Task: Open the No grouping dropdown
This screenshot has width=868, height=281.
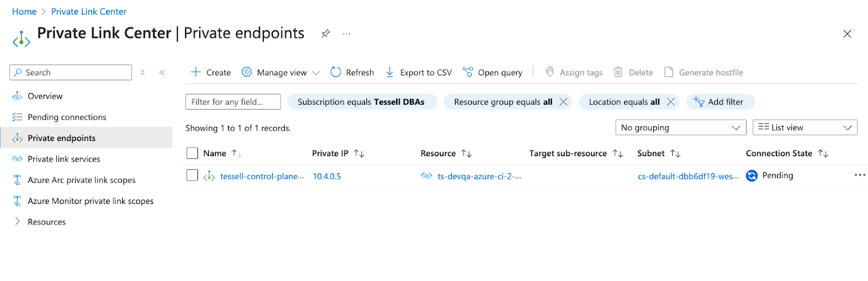Action: pyautogui.click(x=681, y=127)
